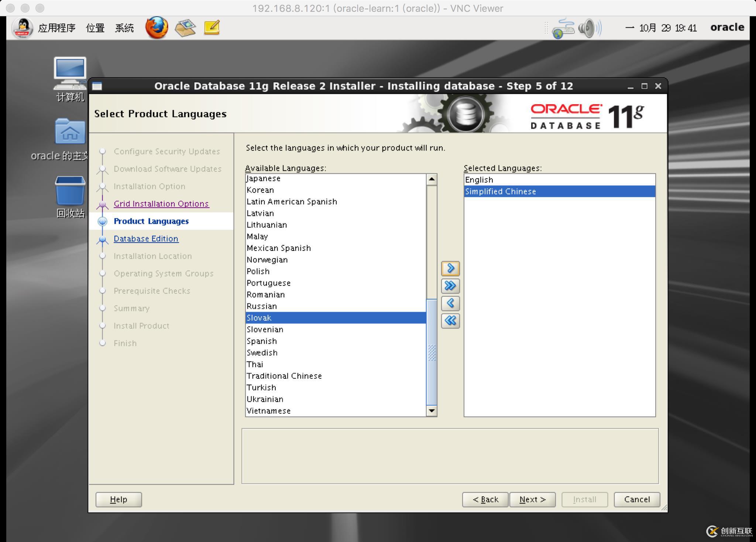Image resolution: width=756 pixels, height=542 pixels.
Task: Select Traditional Chinese in the list
Action: coord(336,376)
